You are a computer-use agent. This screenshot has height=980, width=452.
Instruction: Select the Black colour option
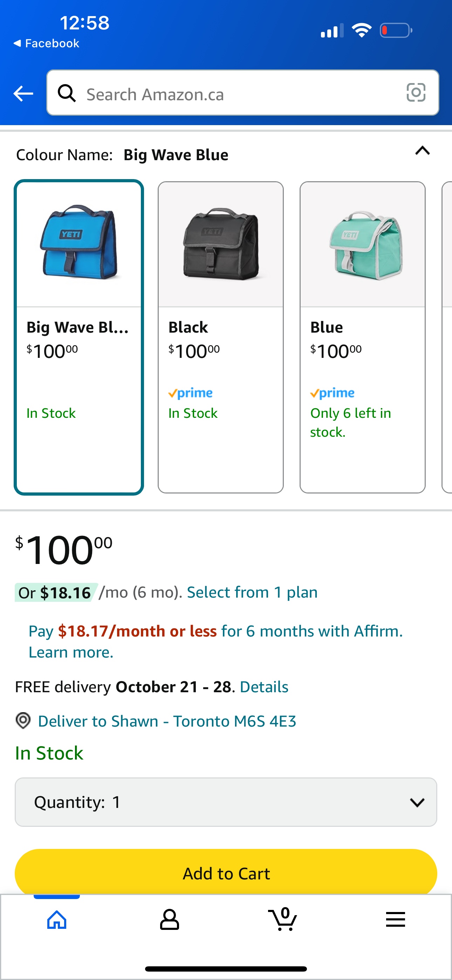point(221,337)
